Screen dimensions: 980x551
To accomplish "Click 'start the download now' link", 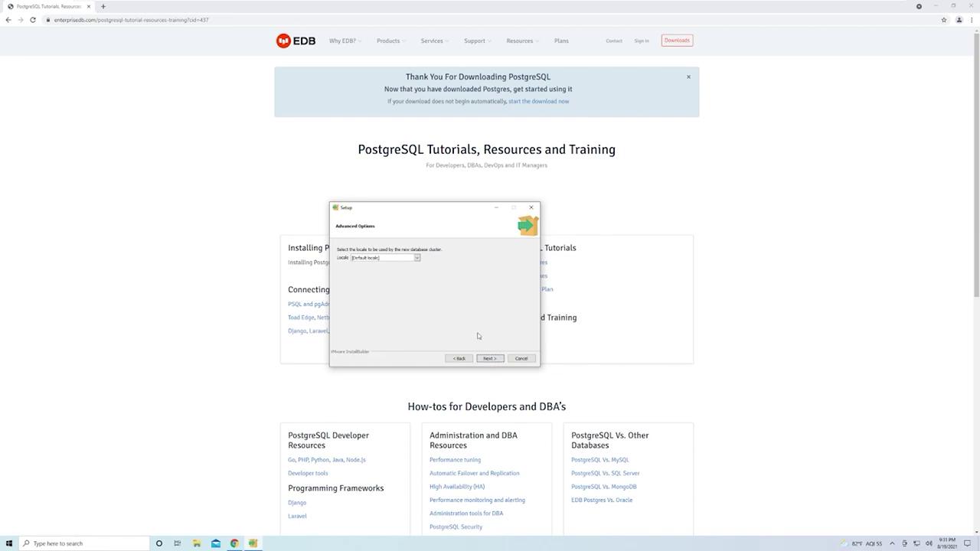I will click(x=539, y=101).
